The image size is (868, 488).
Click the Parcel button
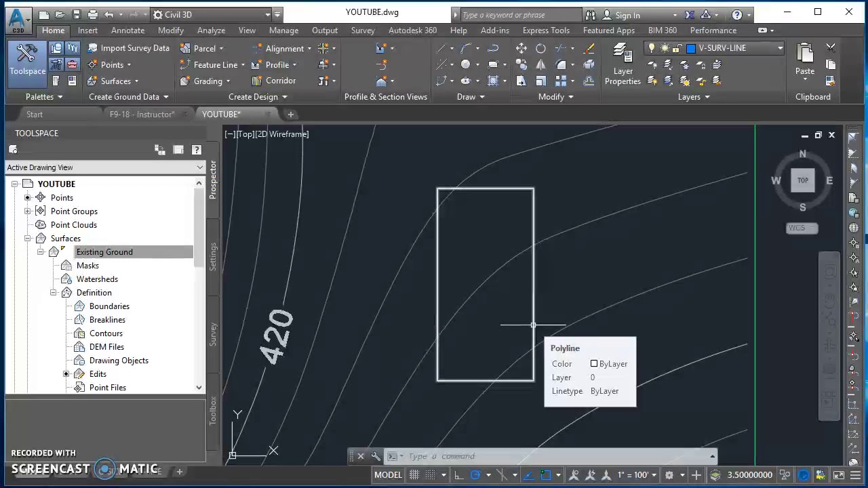[x=203, y=48]
